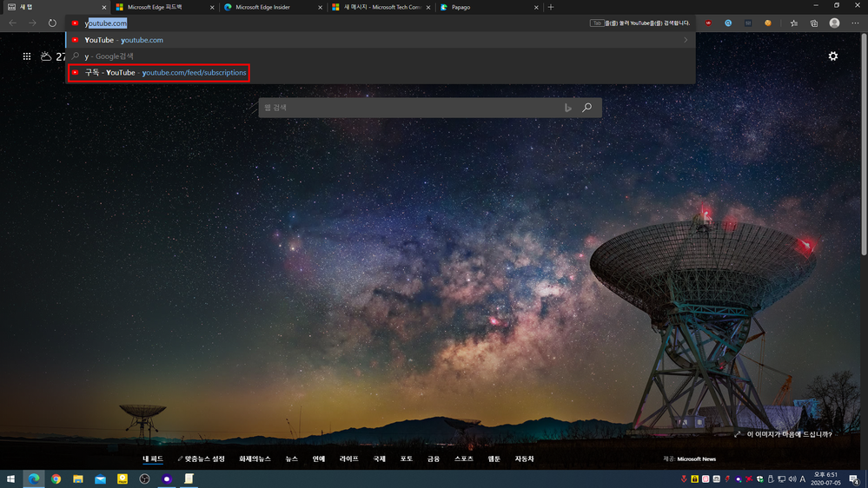Open the 연예 entertainment category
The width and height of the screenshot is (868, 488).
point(319,458)
